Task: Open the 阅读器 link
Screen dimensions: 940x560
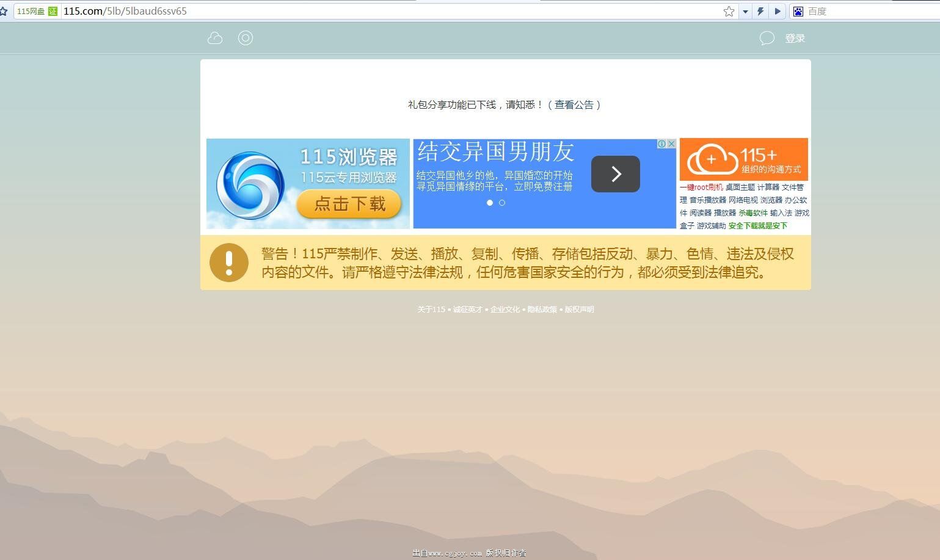Action: 701,213
